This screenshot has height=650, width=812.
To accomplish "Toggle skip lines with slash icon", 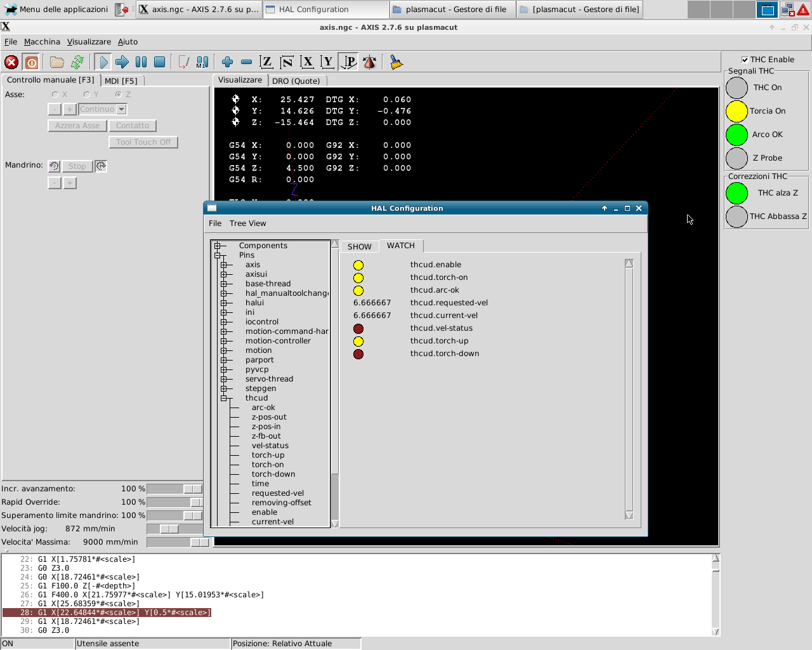I will coord(183,62).
